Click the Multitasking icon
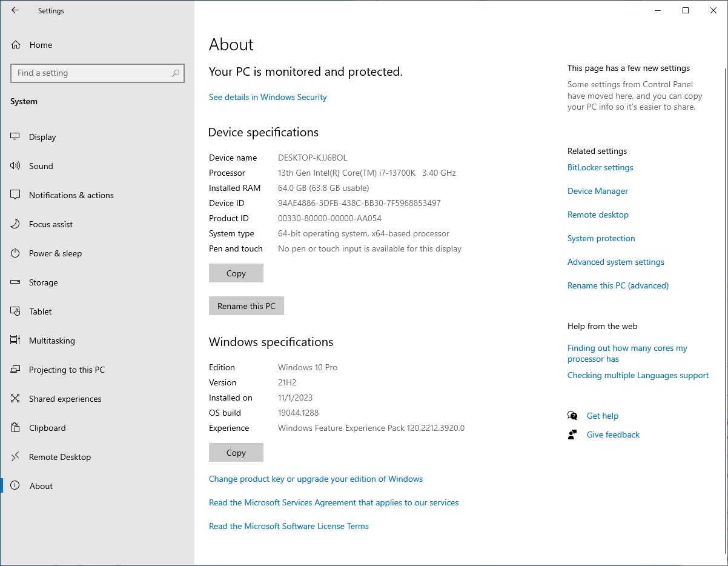 click(x=16, y=341)
